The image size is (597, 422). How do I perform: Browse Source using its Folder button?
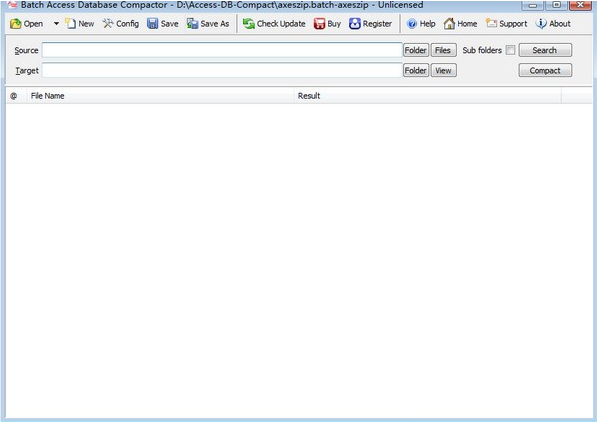click(x=416, y=50)
